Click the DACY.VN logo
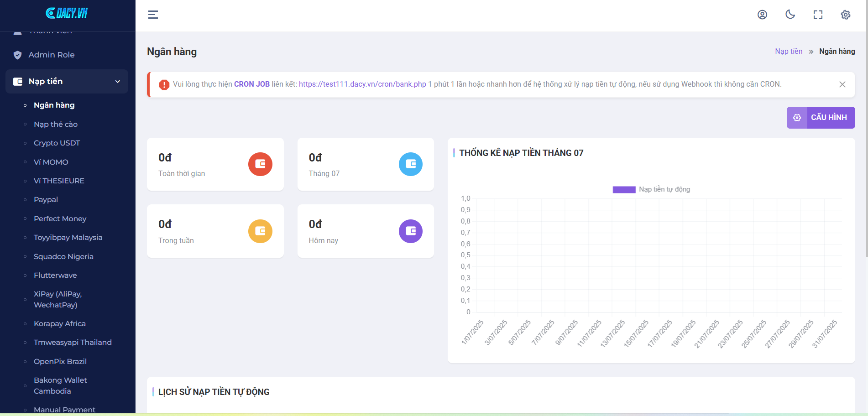This screenshot has height=416, width=868. tap(67, 13)
